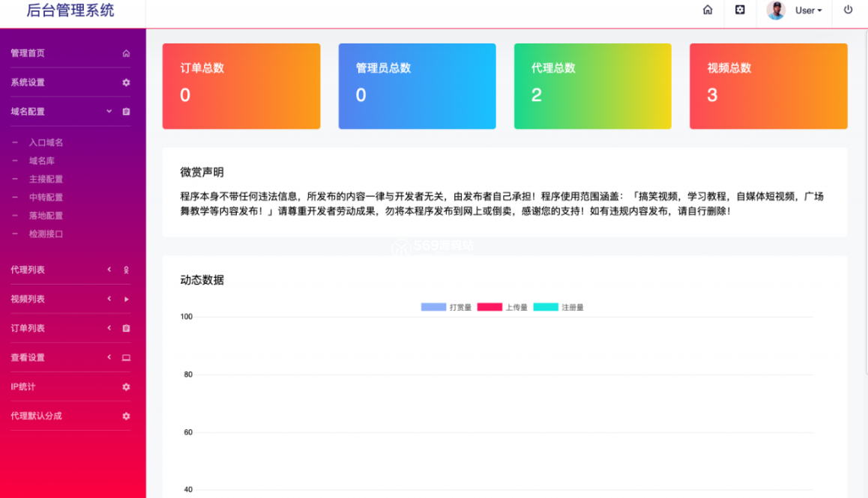Toggle the 打赏量 legend blue swatch
868x498 pixels.
(x=433, y=307)
